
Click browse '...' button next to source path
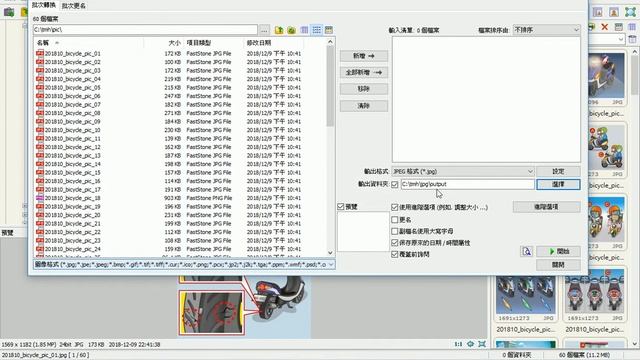pos(264,30)
